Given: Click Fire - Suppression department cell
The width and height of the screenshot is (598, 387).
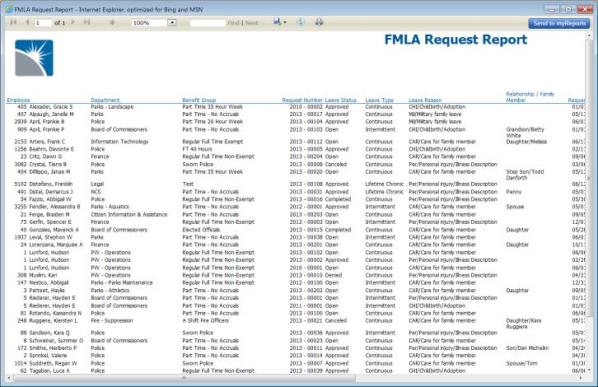Looking at the screenshot, I should (x=112, y=321).
